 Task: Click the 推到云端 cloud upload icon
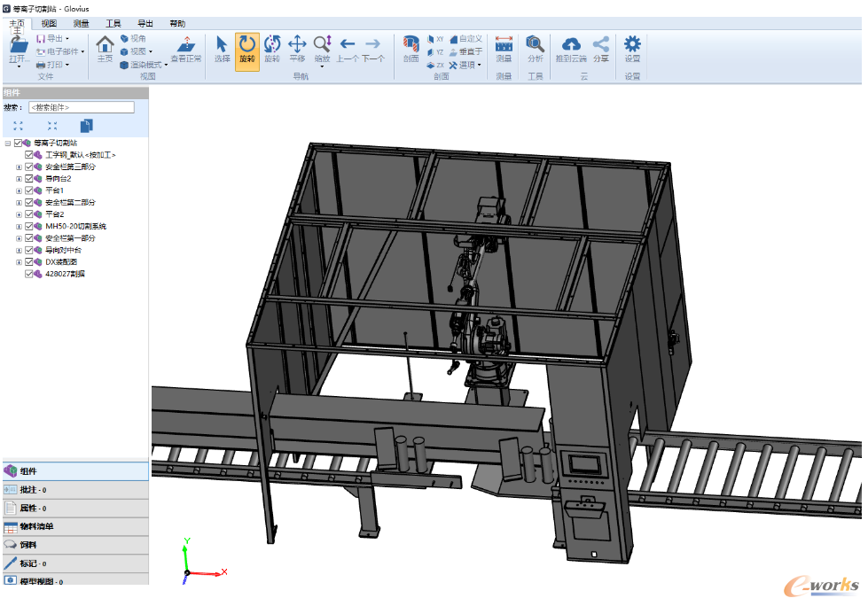(x=571, y=44)
